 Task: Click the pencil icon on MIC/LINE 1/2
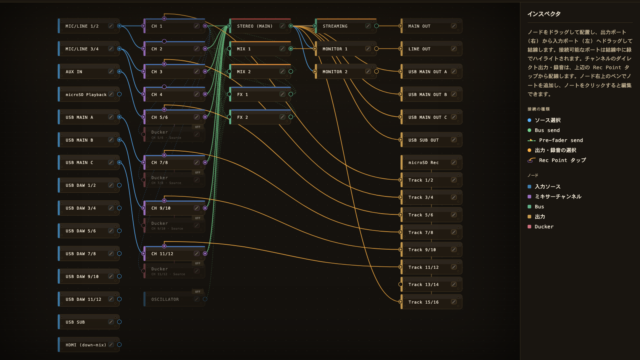[x=111, y=26]
